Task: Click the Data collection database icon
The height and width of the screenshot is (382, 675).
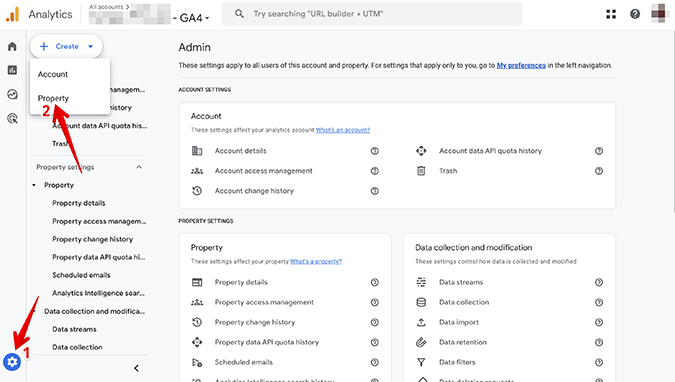Action: 421,302
